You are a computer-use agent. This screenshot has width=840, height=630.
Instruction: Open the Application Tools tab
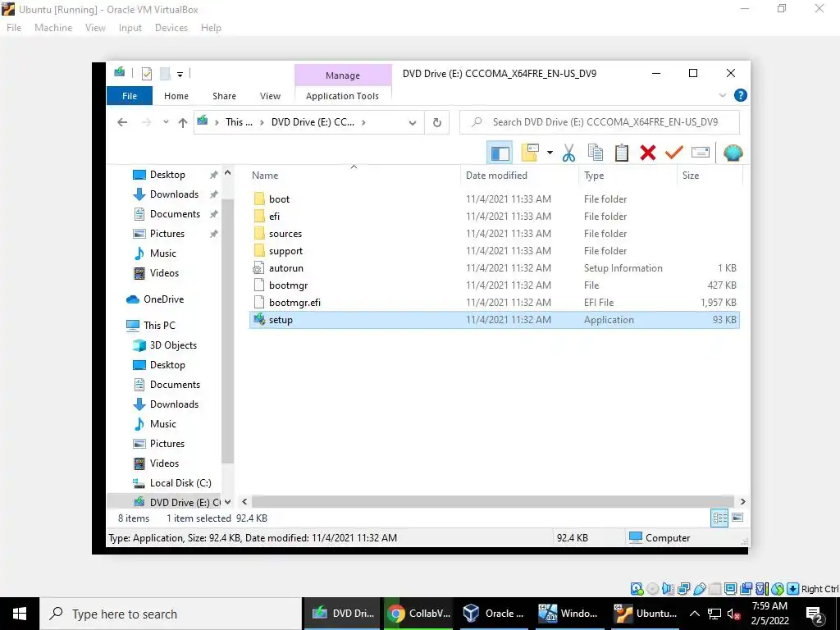tap(342, 96)
